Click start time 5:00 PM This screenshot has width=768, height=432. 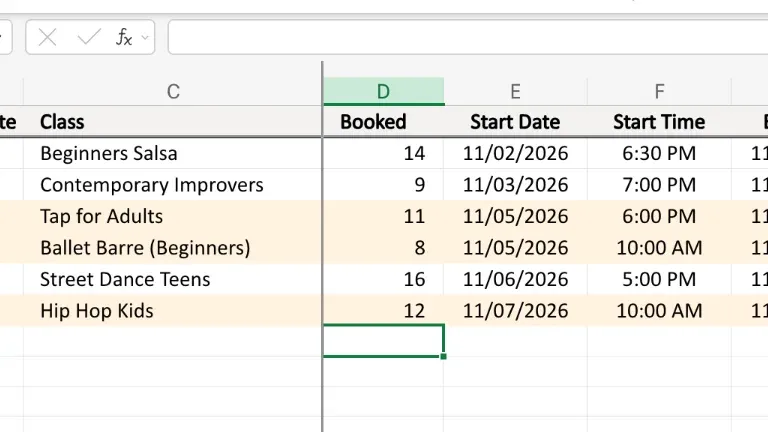(x=659, y=279)
